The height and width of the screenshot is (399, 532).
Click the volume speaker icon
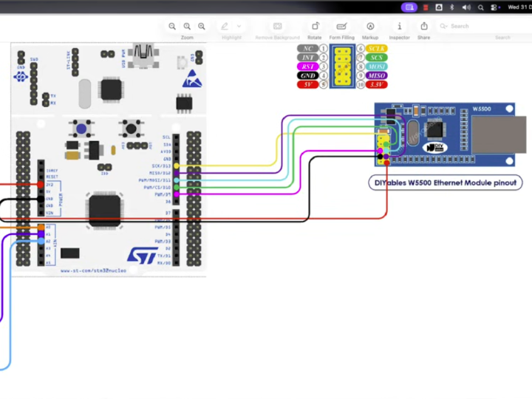[x=465, y=7]
